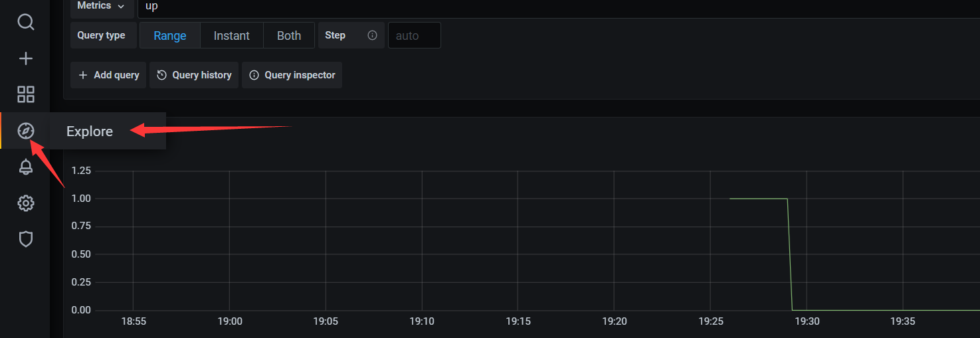The image size is (980, 338).
Task: Click the Step info circle icon
Action: point(372,35)
